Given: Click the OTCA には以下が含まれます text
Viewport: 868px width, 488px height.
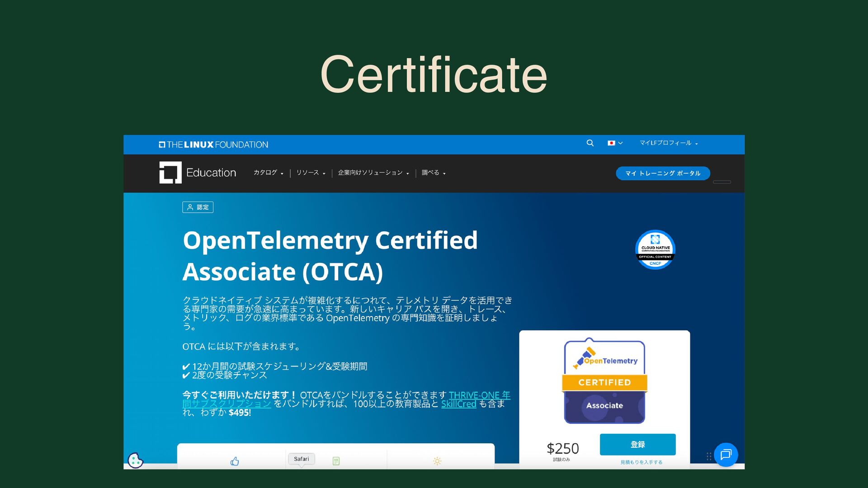Looking at the screenshot, I should tap(241, 347).
